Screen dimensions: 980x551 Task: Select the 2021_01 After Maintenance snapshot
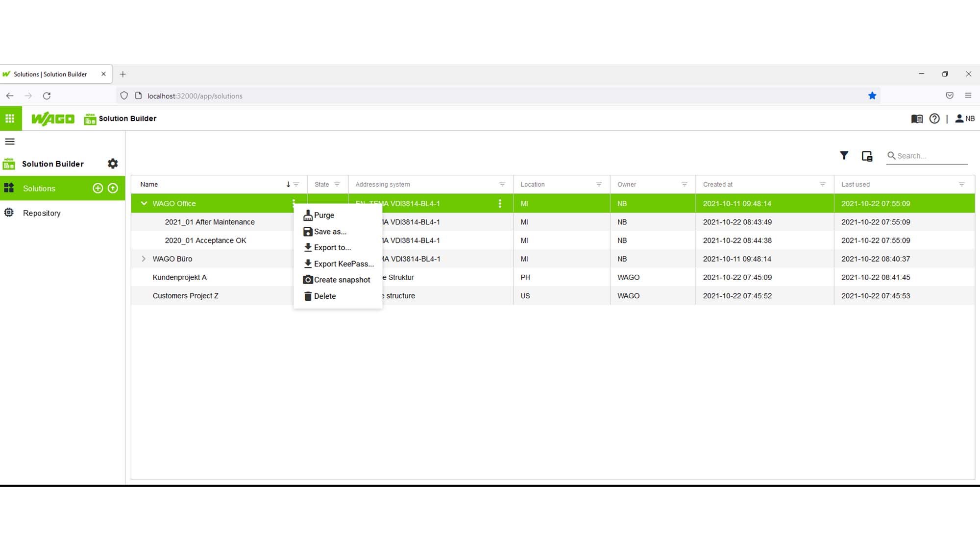pos(210,222)
